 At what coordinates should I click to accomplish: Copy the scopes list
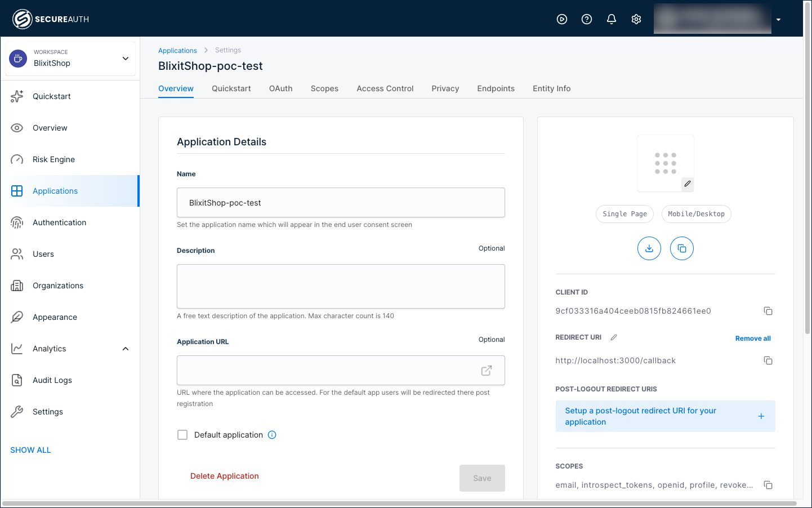tap(768, 485)
